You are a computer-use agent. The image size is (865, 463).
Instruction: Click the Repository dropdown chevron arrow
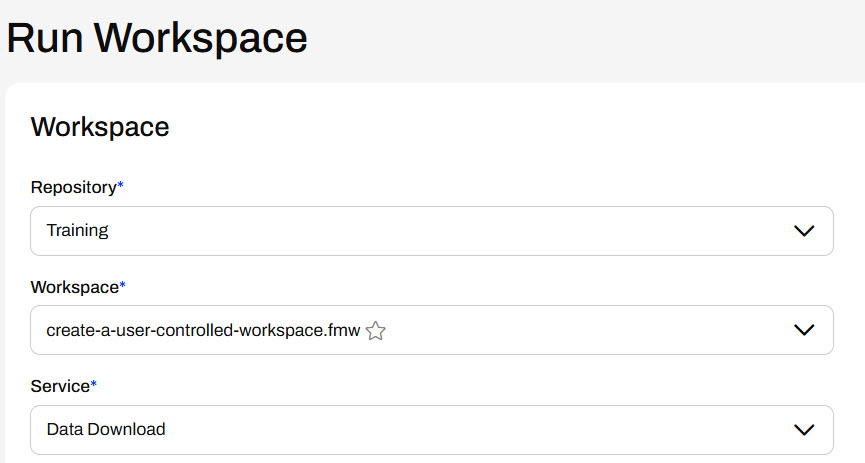coord(804,231)
